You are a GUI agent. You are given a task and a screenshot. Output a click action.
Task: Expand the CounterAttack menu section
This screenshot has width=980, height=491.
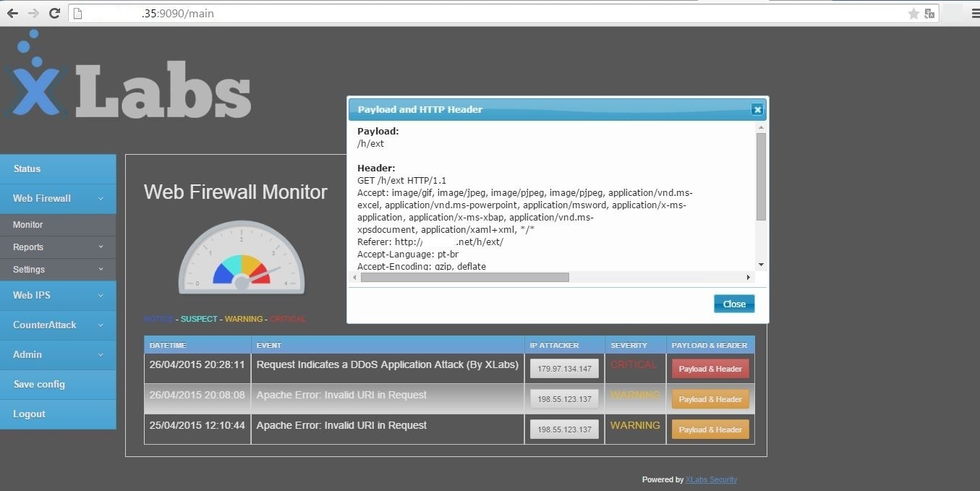tap(58, 325)
